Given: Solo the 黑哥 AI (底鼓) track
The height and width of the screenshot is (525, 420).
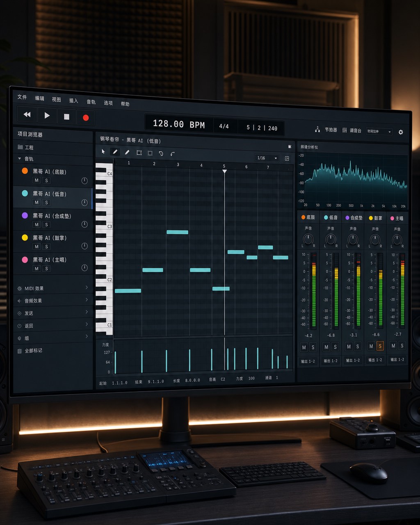Looking at the screenshot, I should (46, 180).
